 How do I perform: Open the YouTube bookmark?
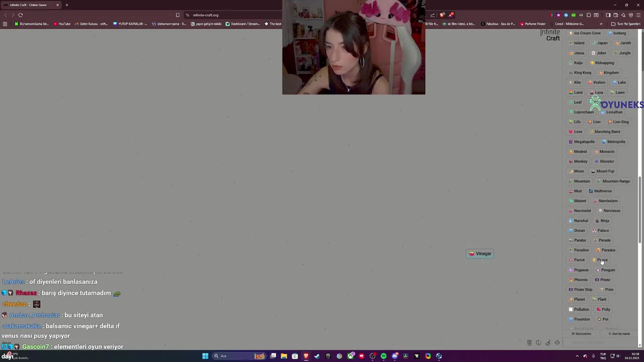point(62,24)
